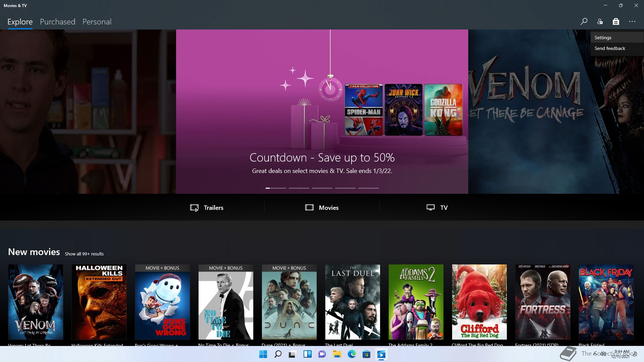Click Show all 99+ results link
This screenshot has height=362, width=644.
[84, 254]
